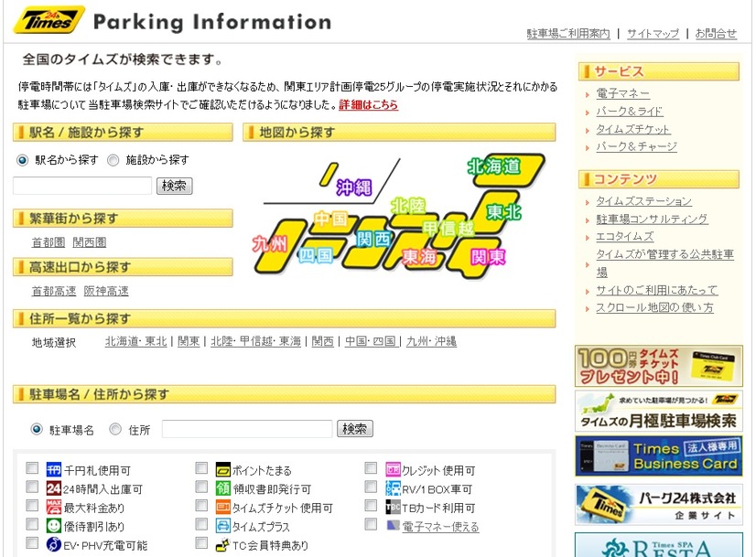Click the 電子マネー使える icon
756x557 pixels.
pyautogui.click(x=393, y=525)
